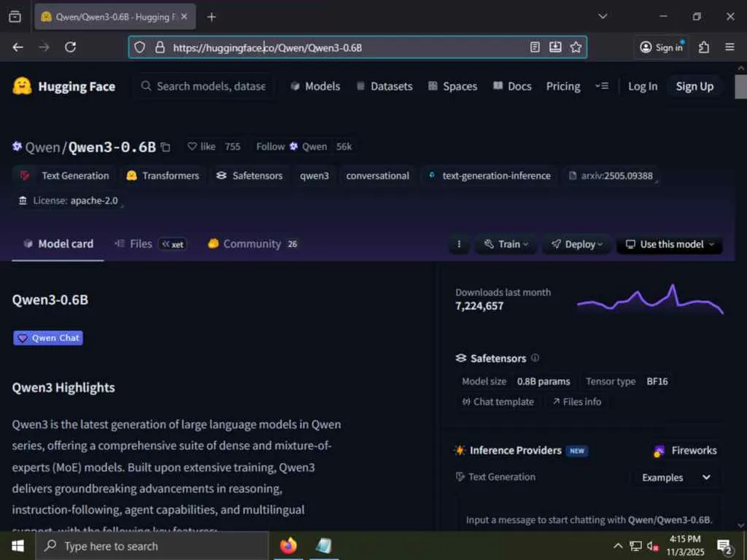Expand the Examples dropdown
Image resolution: width=747 pixels, height=560 pixels.
[x=676, y=477]
